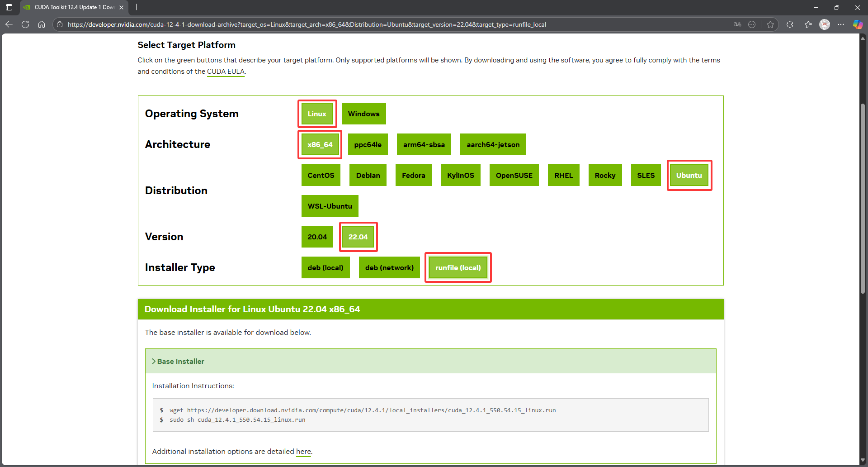Open Edge settings and more menu
This screenshot has width=868, height=467.
[x=841, y=24]
